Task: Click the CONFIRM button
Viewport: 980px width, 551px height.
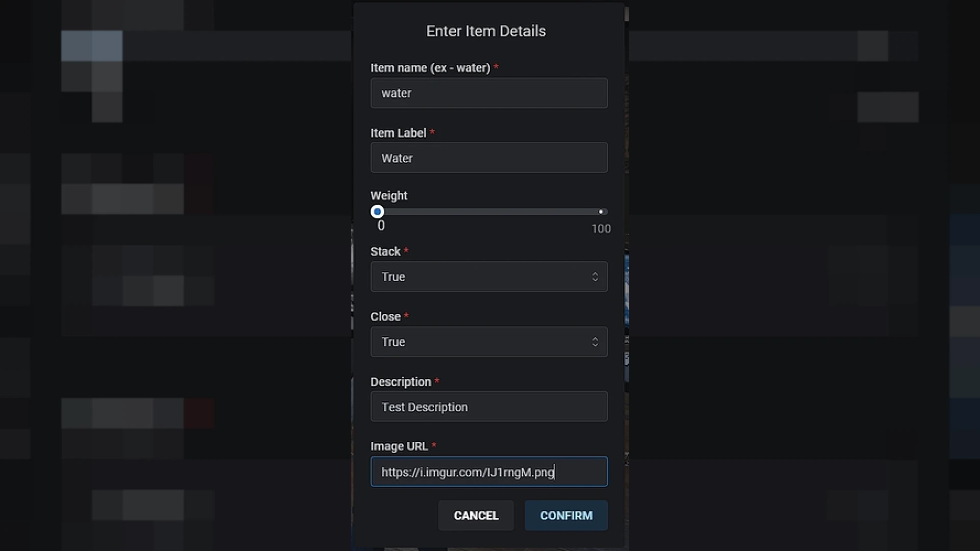Action: pyautogui.click(x=566, y=515)
